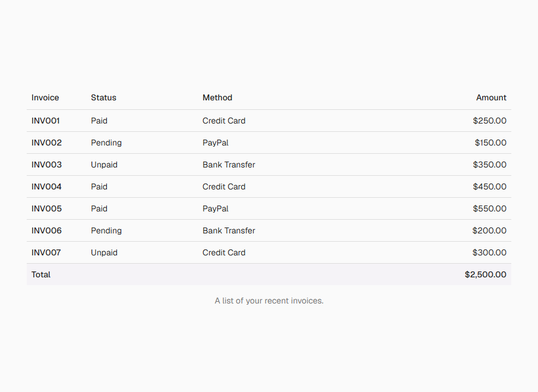Click the recent invoices caption text
Image resolution: width=538 pixels, height=392 pixels.
[x=269, y=301]
